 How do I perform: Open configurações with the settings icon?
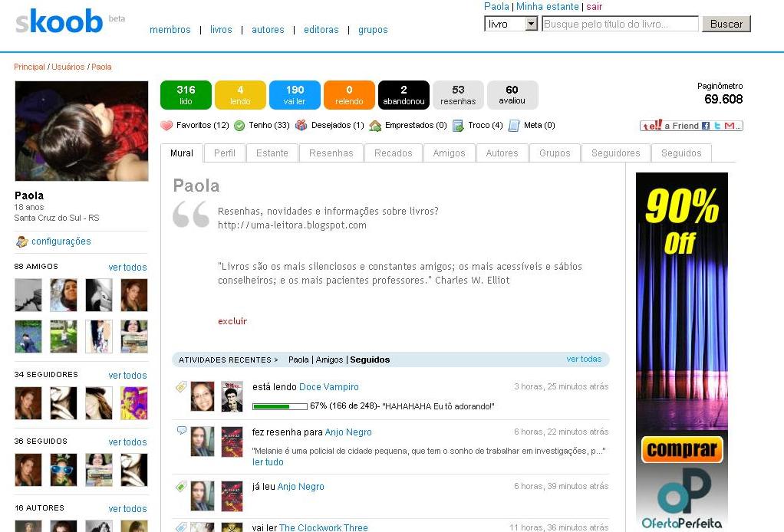(x=22, y=241)
